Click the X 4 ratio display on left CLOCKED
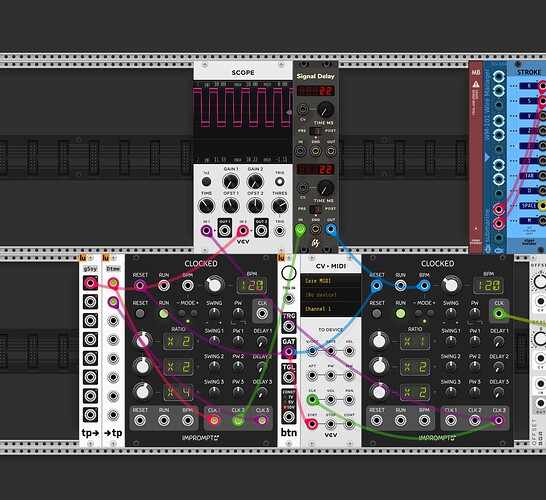This screenshot has height=500, width=546. coord(178,392)
